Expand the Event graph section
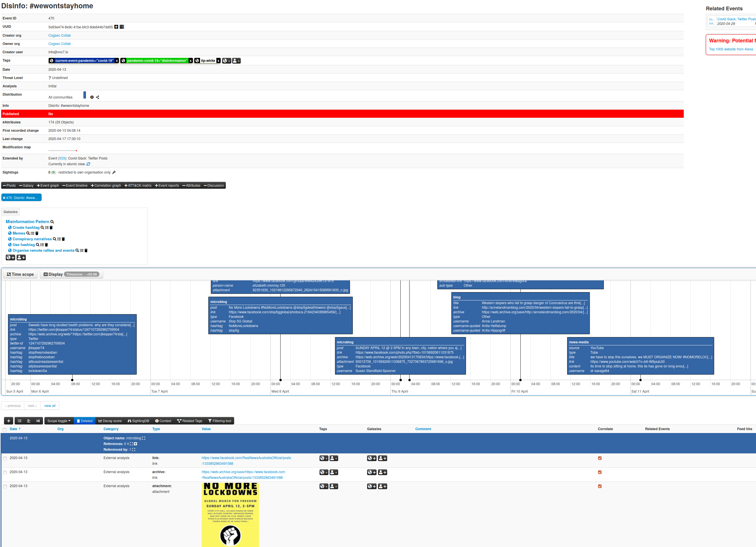The image size is (756, 547). coord(48,186)
